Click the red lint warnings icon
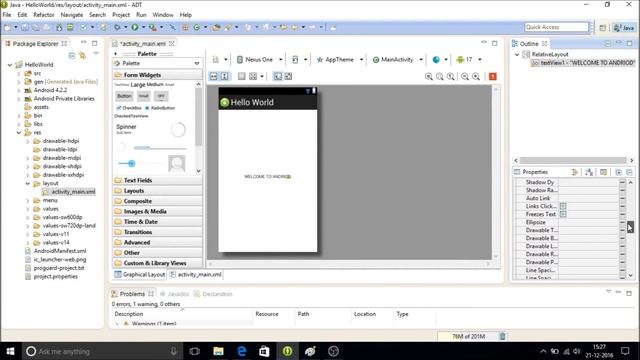This screenshot has width=640, height=360. click(x=493, y=76)
